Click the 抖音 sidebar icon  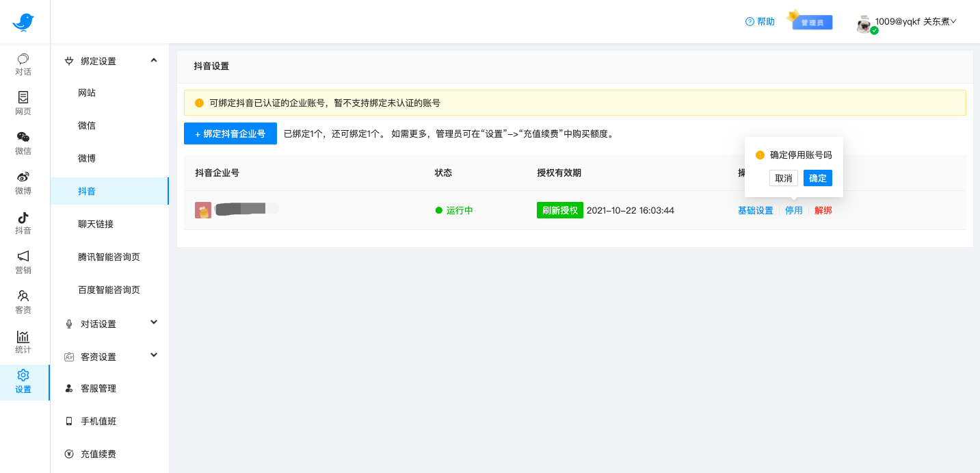(24, 223)
